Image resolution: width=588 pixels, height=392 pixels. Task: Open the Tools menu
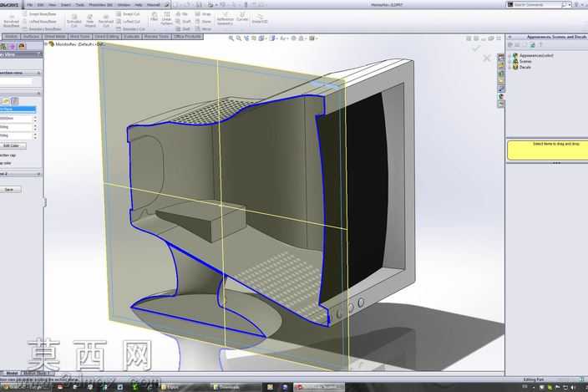click(x=80, y=5)
